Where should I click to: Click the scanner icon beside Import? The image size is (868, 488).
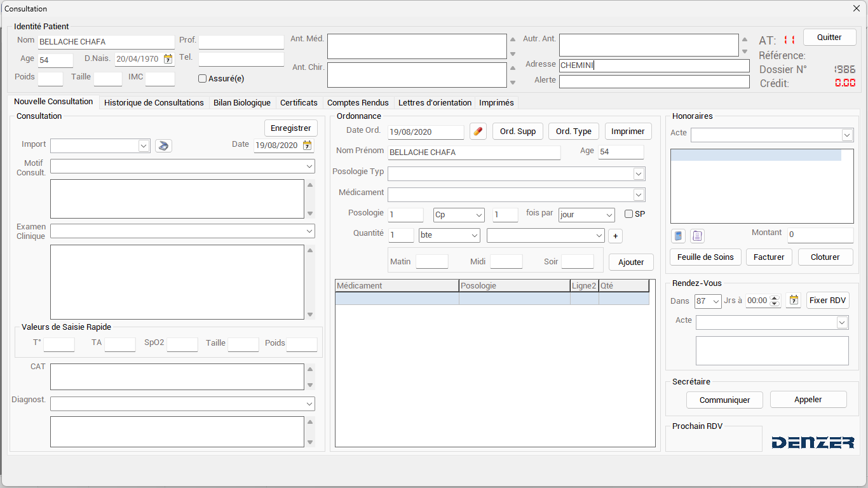[163, 146]
